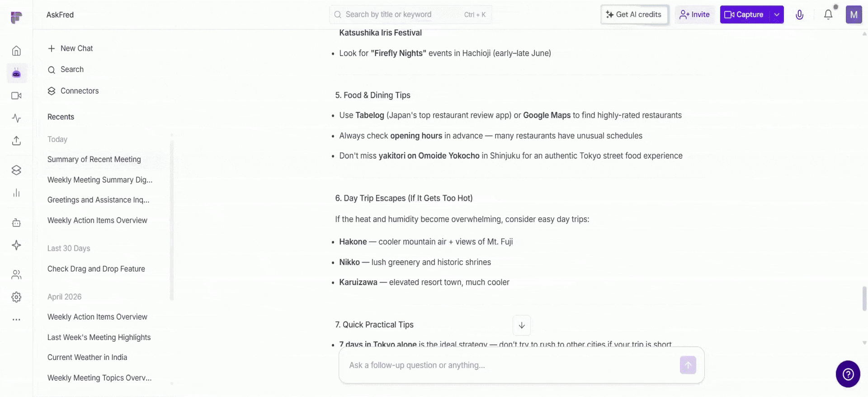The height and width of the screenshot is (397, 868).
Task: Focus the follow-up question input field
Action: (511, 365)
